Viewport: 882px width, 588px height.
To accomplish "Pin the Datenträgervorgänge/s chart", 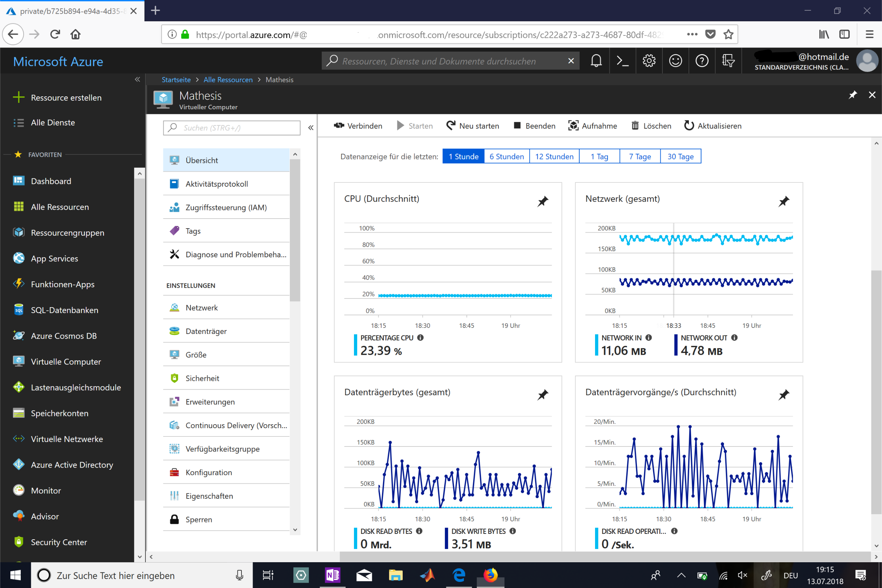I will click(784, 395).
